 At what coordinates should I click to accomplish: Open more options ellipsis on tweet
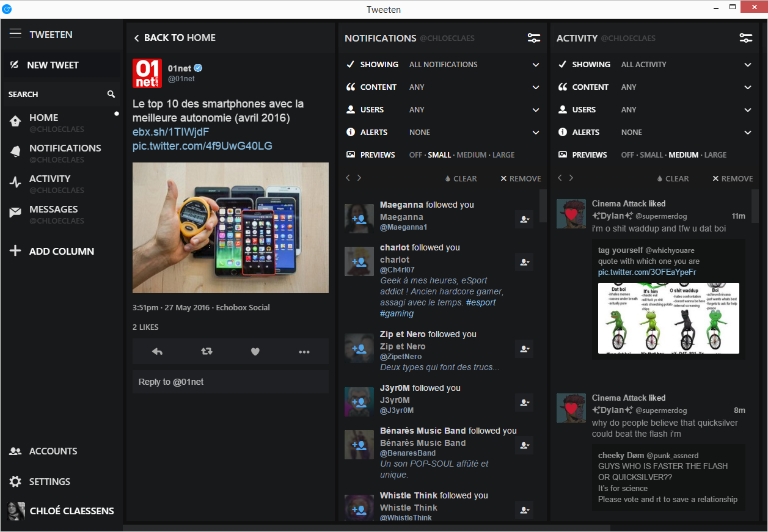304,352
